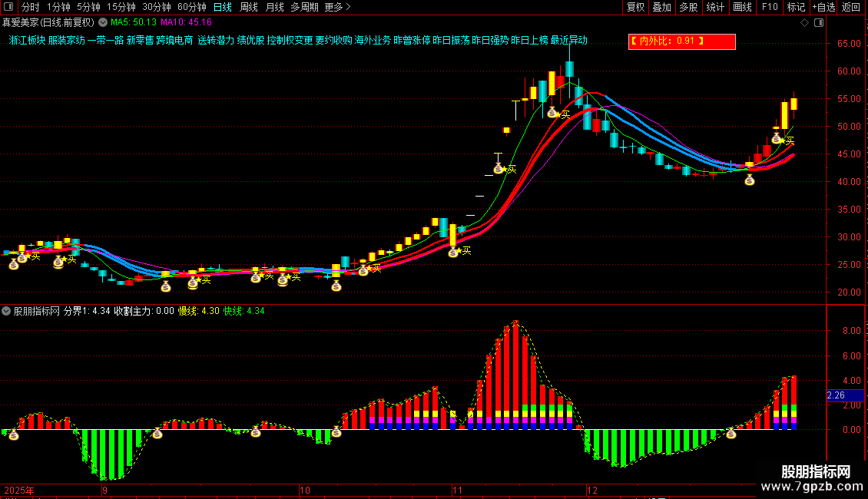Open dropdown arrow beside 真爱美家 title
The image size is (868, 499).
tap(103, 23)
